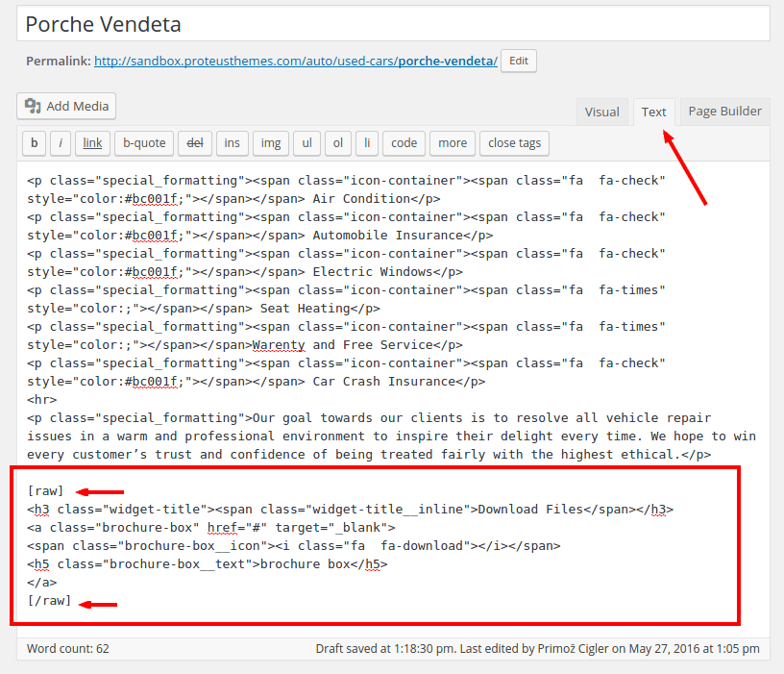Start an unordered list via ul button
Image resolution: width=784 pixels, height=674 pixels.
(306, 142)
